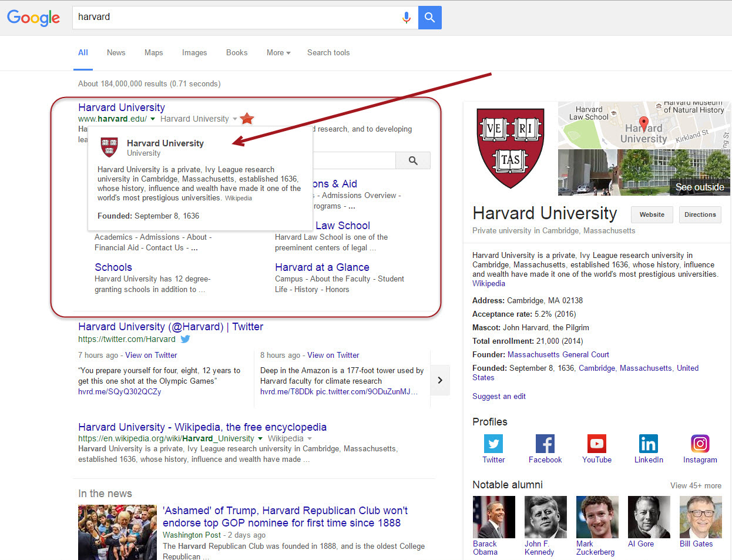Open the See outside street view photo
The height and width of the screenshot is (560, 732).
[x=643, y=173]
